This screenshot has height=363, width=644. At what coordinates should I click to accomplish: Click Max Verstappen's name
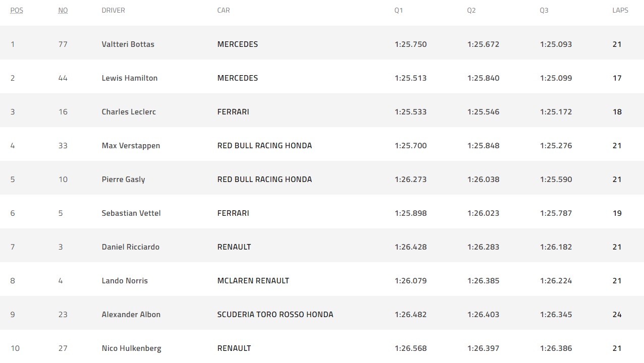pyautogui.click(x=131, y=146)
